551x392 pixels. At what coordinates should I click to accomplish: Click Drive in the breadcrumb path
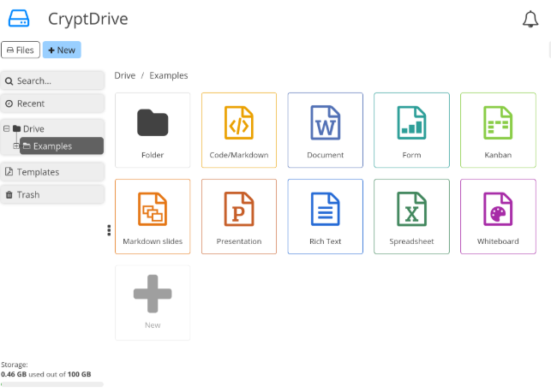coord(125,75)
